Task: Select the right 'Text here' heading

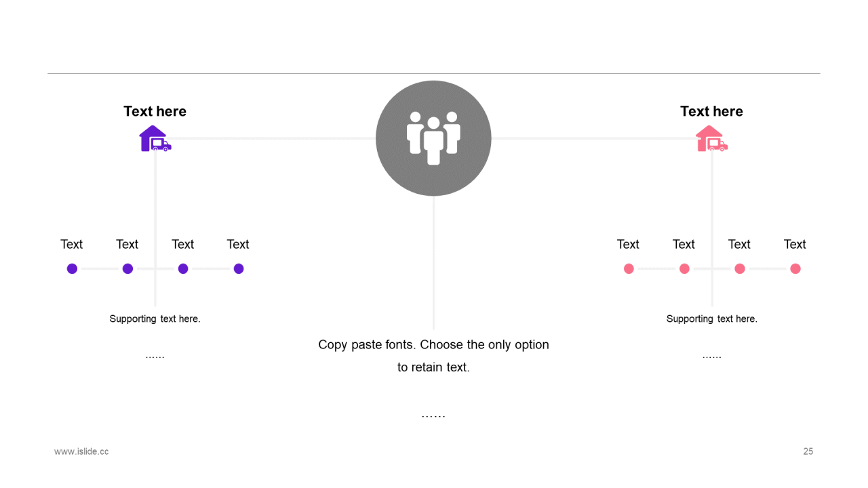Action: pos(711,111)
